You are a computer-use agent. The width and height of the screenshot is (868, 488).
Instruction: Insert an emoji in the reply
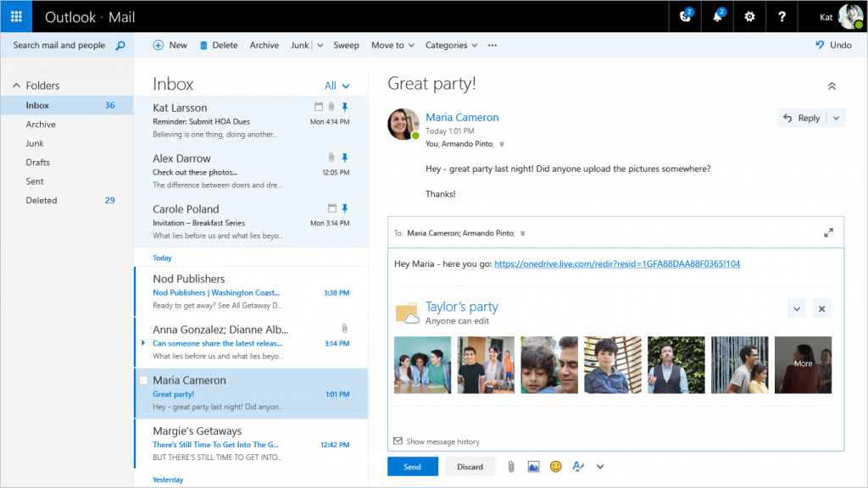[x=556, y=466]
